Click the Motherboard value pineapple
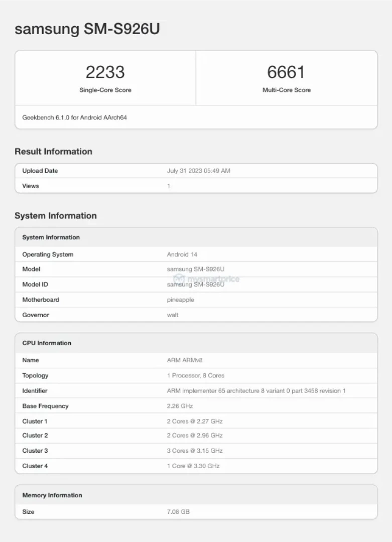Screen dimensions: 392x542 (180, 300)
